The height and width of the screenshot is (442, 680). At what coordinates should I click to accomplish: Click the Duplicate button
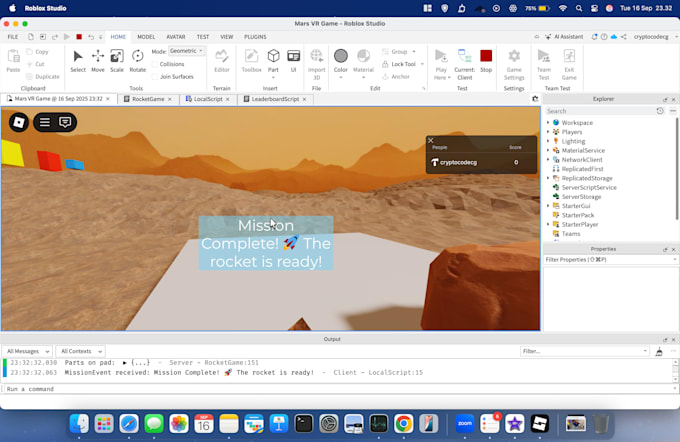pyautogui.click(x=42, y=77)
